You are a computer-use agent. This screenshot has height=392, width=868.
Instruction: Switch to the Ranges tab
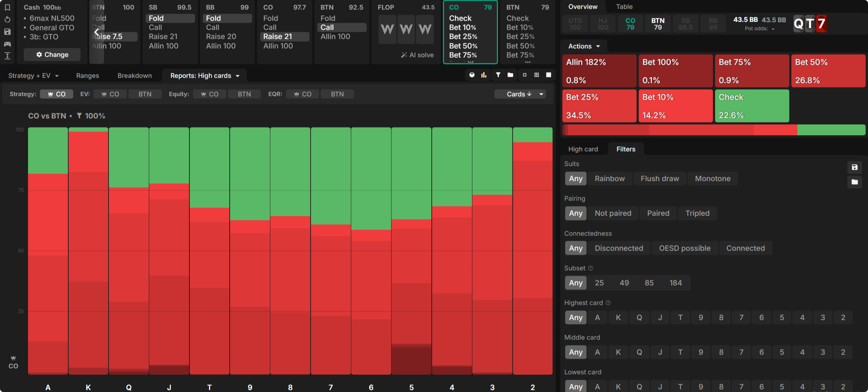(x=88, y=76)
